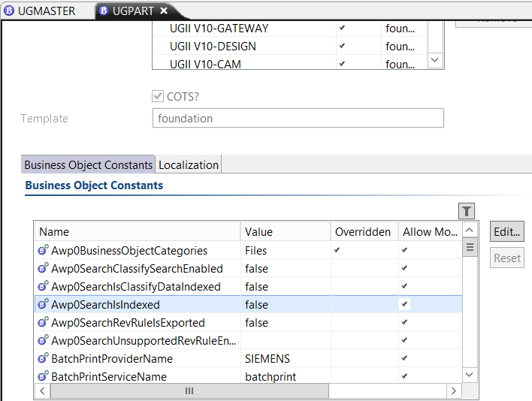Click the filter funnel icon above table
Image resolution: width=532 pixels, height=401 pixels.
pyautogui.click(x=466, y=212)
